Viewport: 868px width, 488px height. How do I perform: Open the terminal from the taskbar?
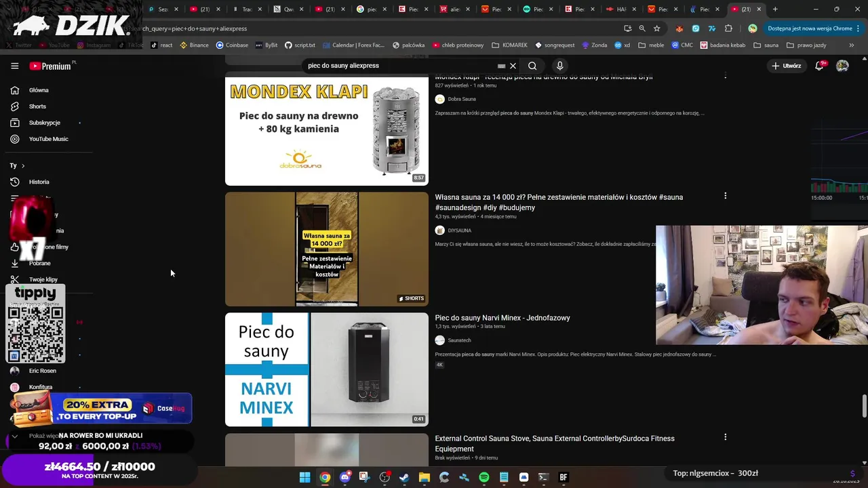(x=543, y=477)
